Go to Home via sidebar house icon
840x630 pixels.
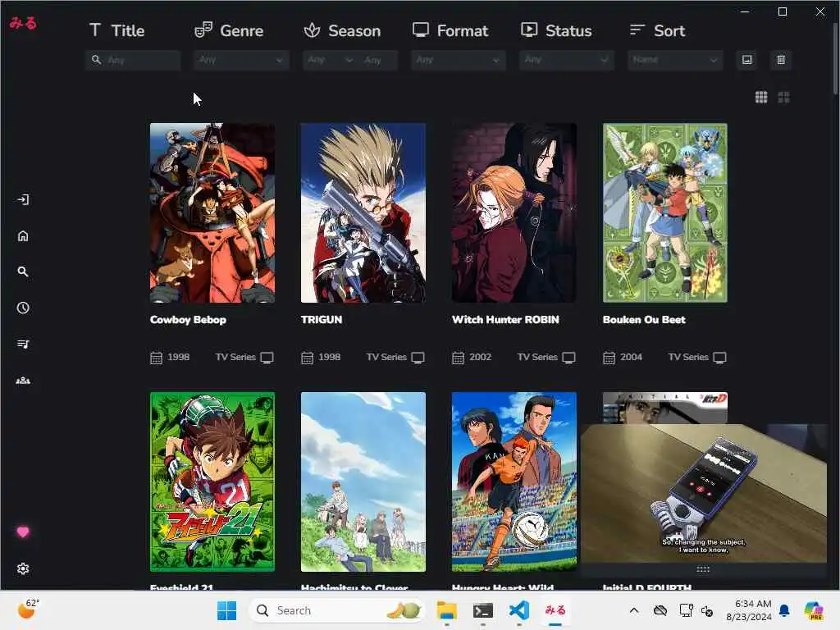coord(23,235)
